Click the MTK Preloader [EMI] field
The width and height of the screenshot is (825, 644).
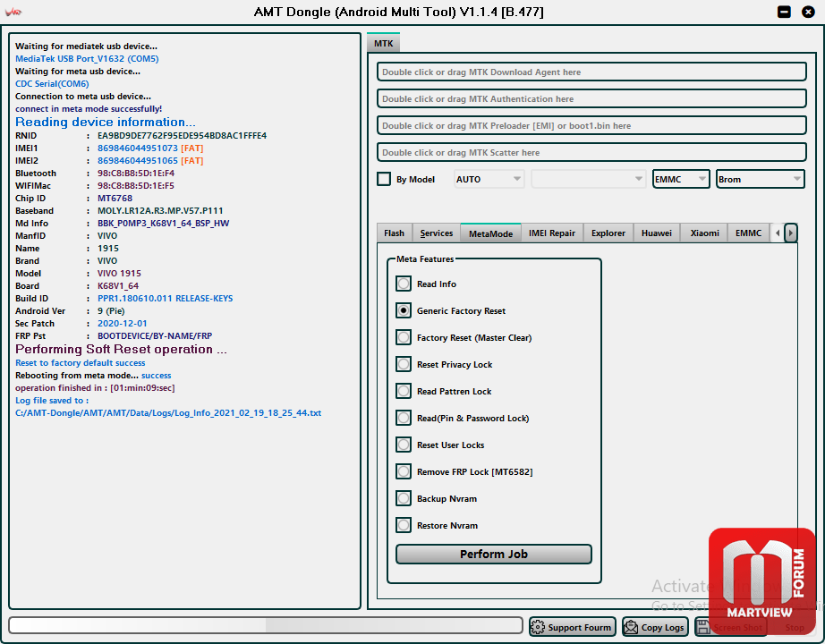click(592, 126)
